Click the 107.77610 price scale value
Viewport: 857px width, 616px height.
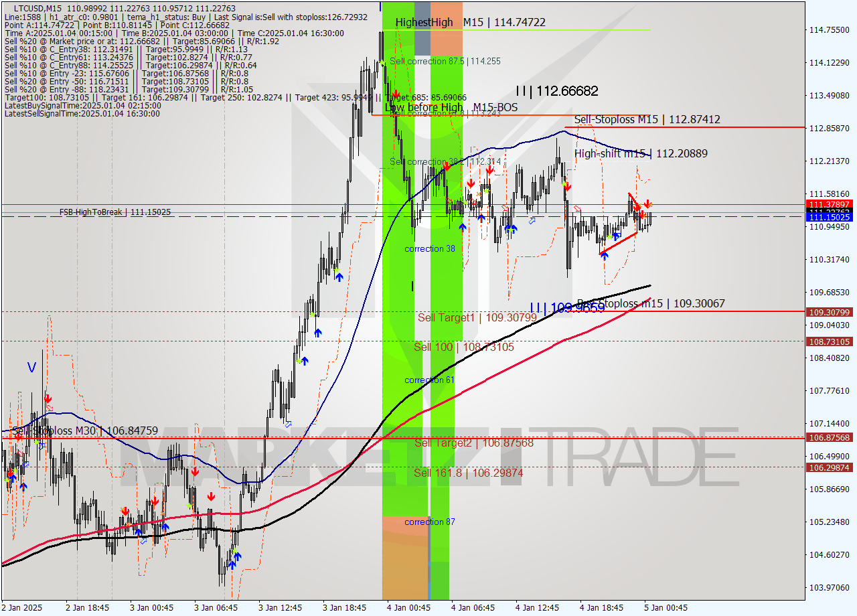[x=829, y=390]
